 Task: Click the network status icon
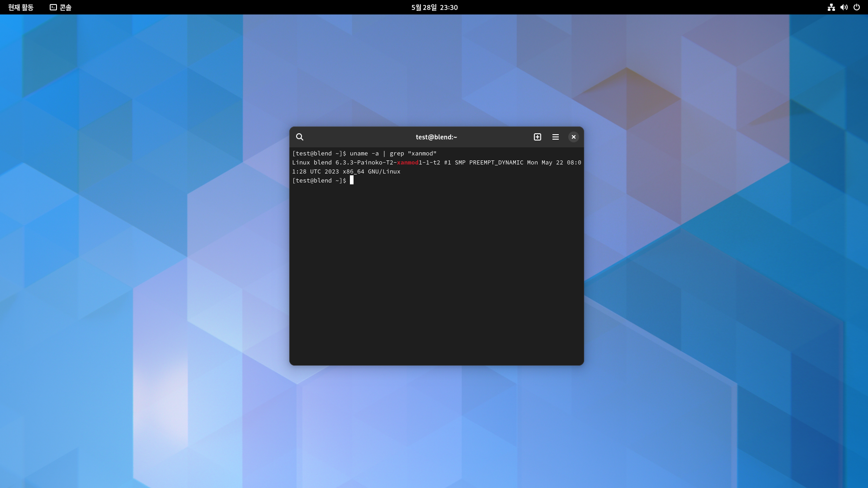pyautogui.click(x=831, y=7)
